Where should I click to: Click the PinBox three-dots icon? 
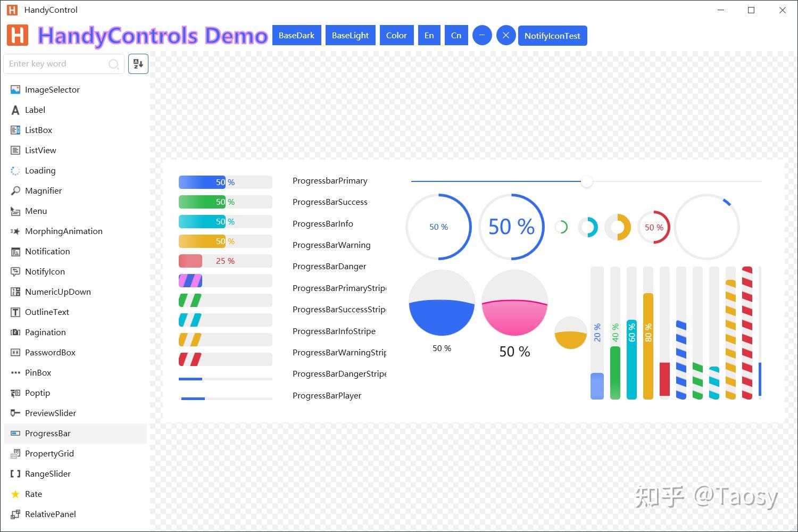point(15,372)
